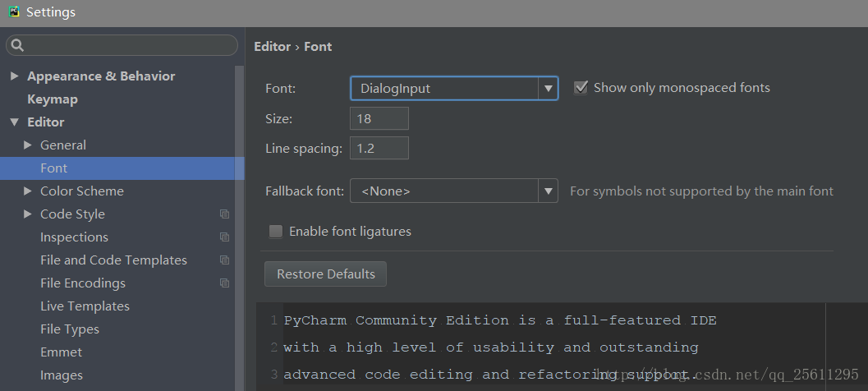This screenshot has height=391, width=868.
Task: Click project-level icon beside Inspections
Action: (x=224, y=237)
